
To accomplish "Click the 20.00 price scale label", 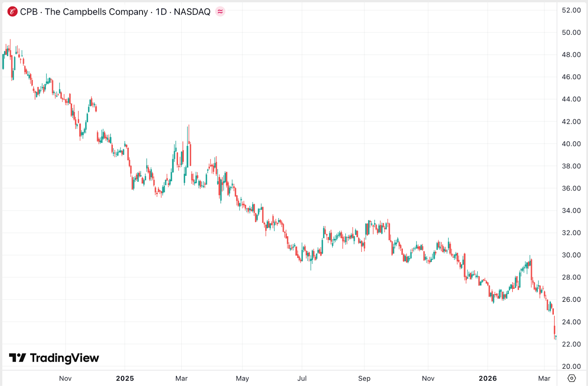I will [571, 366].
